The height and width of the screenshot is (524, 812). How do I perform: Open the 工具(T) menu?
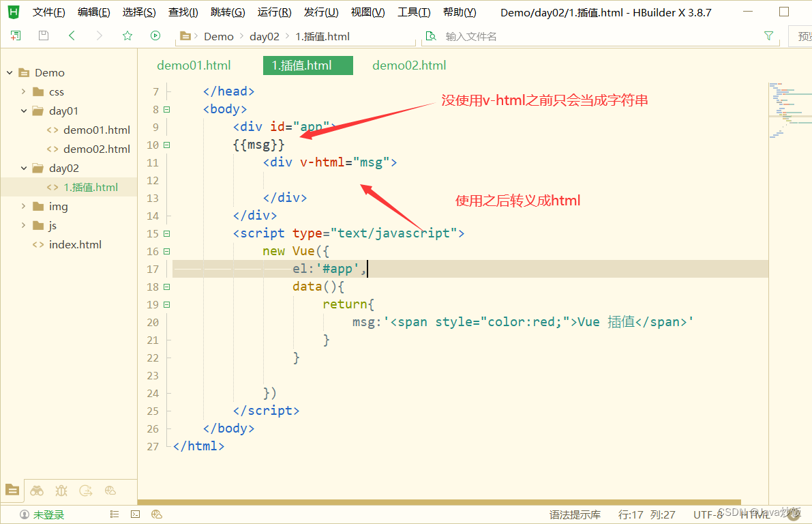414,12
